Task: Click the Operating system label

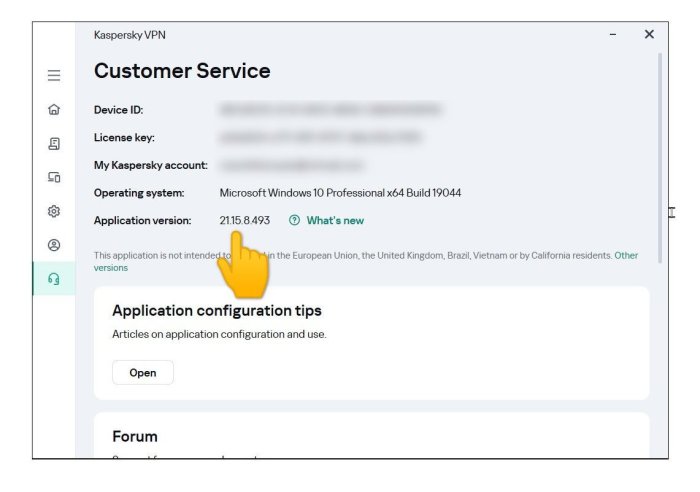Action: [x=139, y=193]
